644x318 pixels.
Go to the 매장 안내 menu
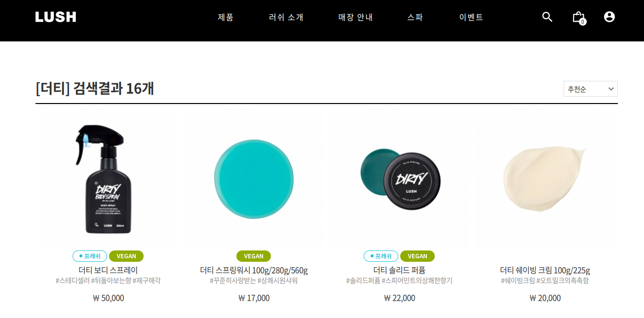[x=356, y=17]
